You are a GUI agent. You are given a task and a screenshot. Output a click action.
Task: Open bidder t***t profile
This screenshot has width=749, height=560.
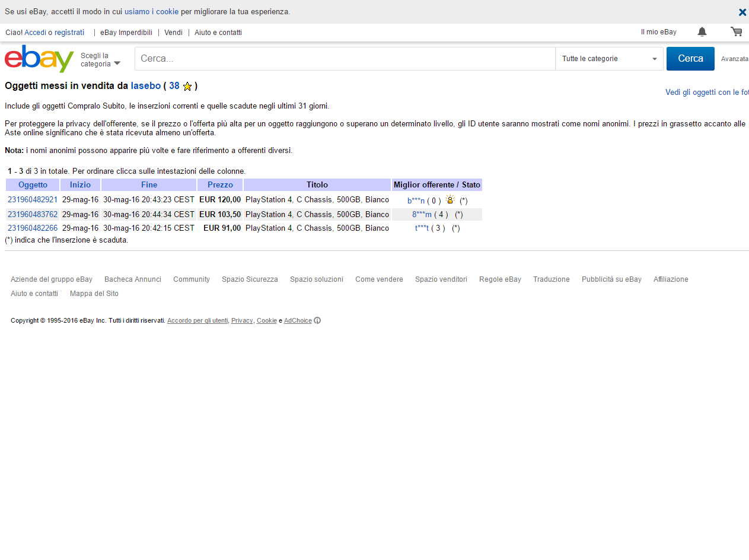coord(422,228)
